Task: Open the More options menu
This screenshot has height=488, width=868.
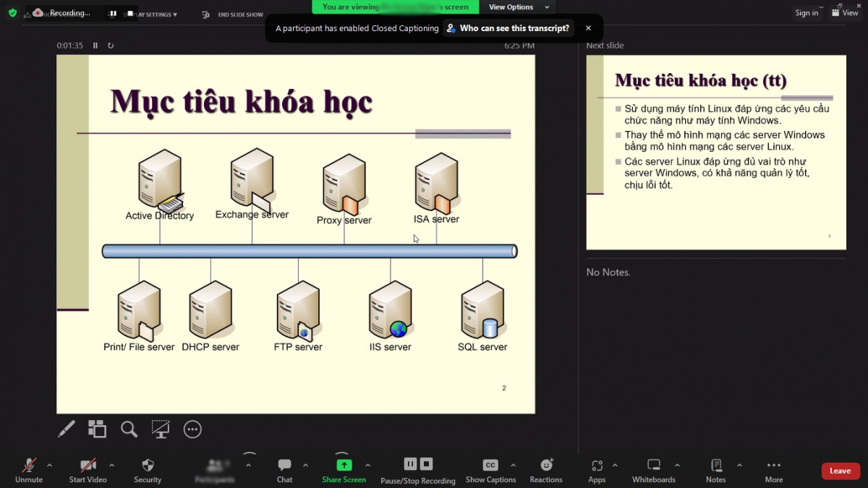Action: tap(773, 470)
